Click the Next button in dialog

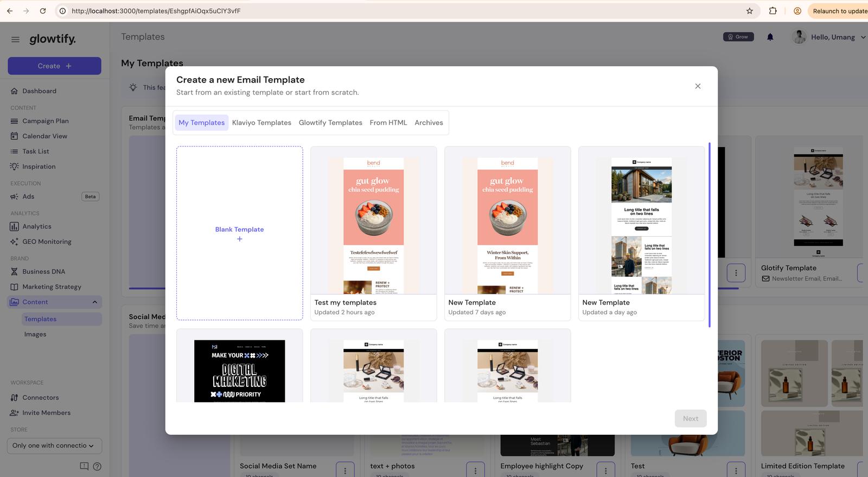pos(691,418)
